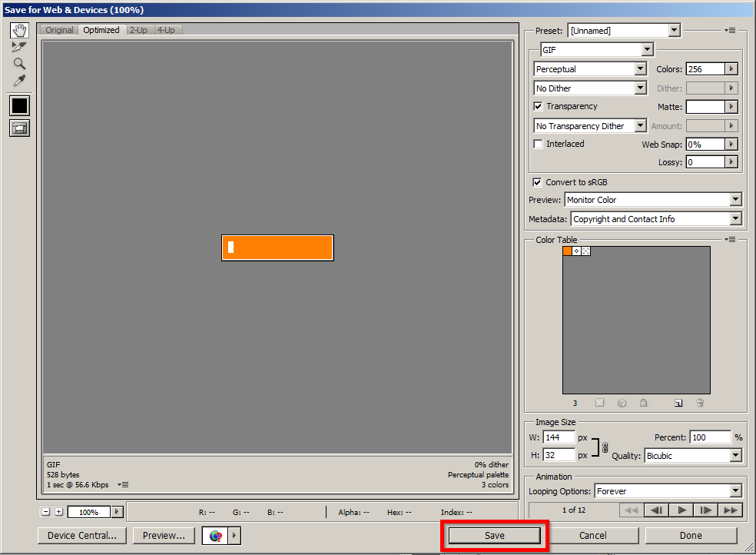Lock selected color icon in Color Table
756x555 pixels.
click(643, 403)
